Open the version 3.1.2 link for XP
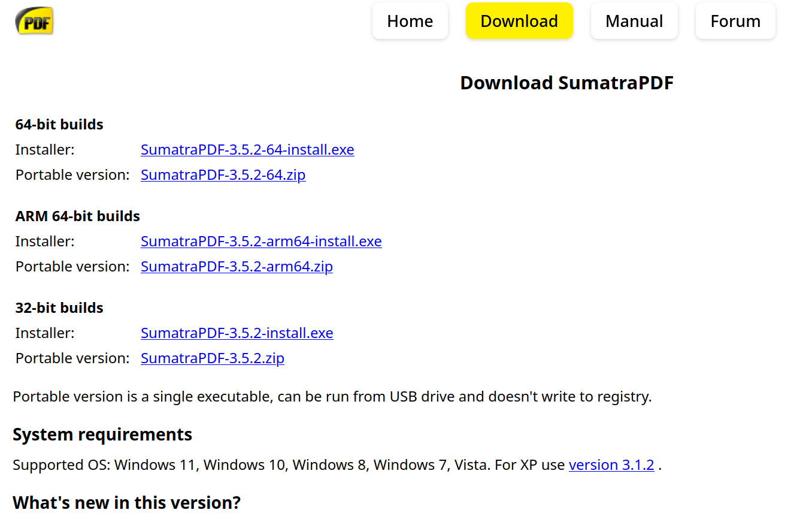Viewport: 812px width, 525px height. click(611, 464)
